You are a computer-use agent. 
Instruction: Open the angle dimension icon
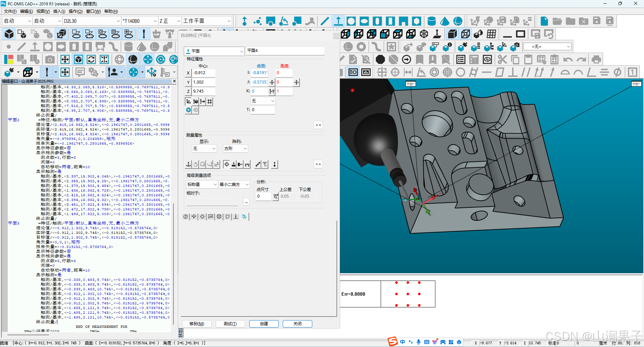421,72
